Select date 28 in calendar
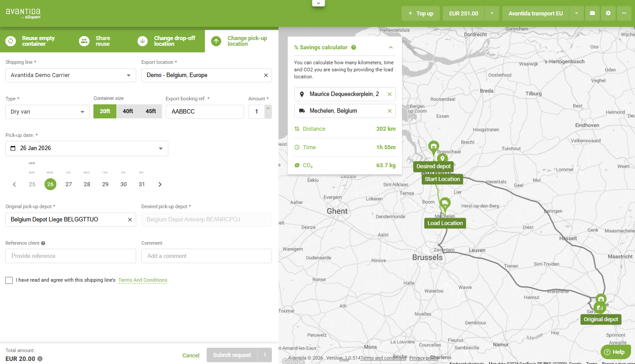Screen dimensions: 635x364 87,184
